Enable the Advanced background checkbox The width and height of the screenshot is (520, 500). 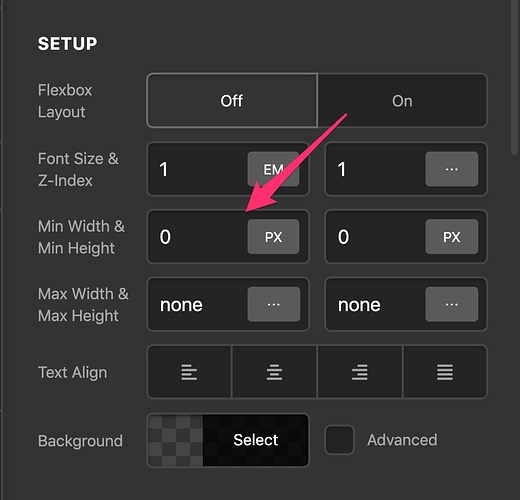[339, 440]
